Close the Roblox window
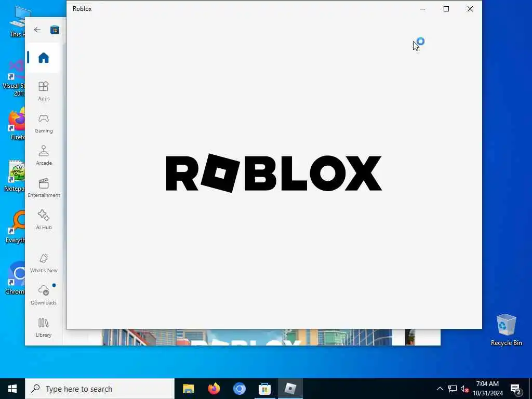This screenshot has height=399, width=532. 470,9
